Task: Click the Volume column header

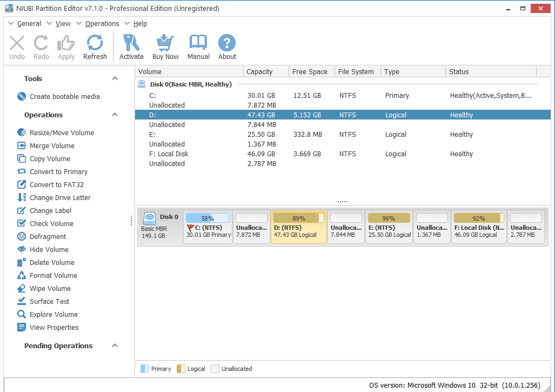Action: tap(189, 71)
